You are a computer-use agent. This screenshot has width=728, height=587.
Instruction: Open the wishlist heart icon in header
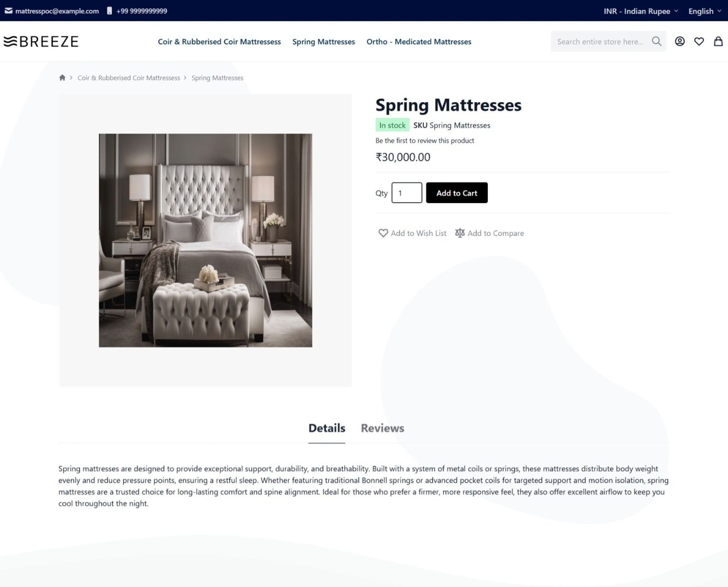tap(699, 42)
